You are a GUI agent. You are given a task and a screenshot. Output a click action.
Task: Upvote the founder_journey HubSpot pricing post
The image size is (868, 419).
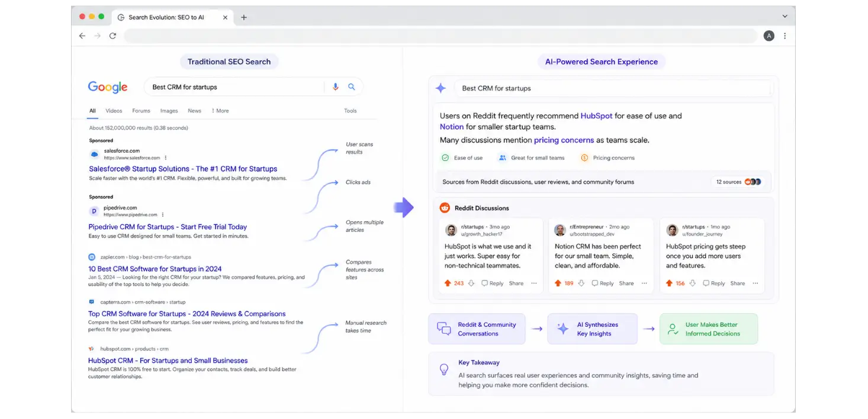point(670,283)
